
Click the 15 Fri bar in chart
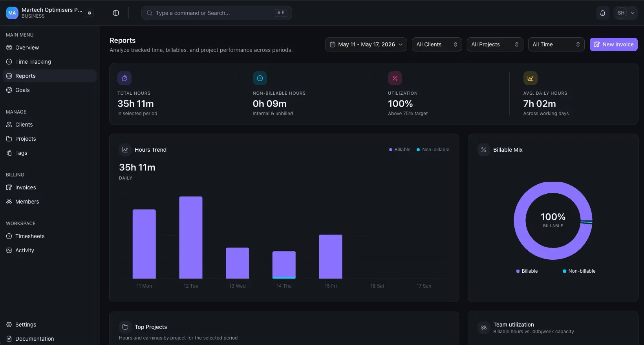pyautogui.click(x=331, y=257)
